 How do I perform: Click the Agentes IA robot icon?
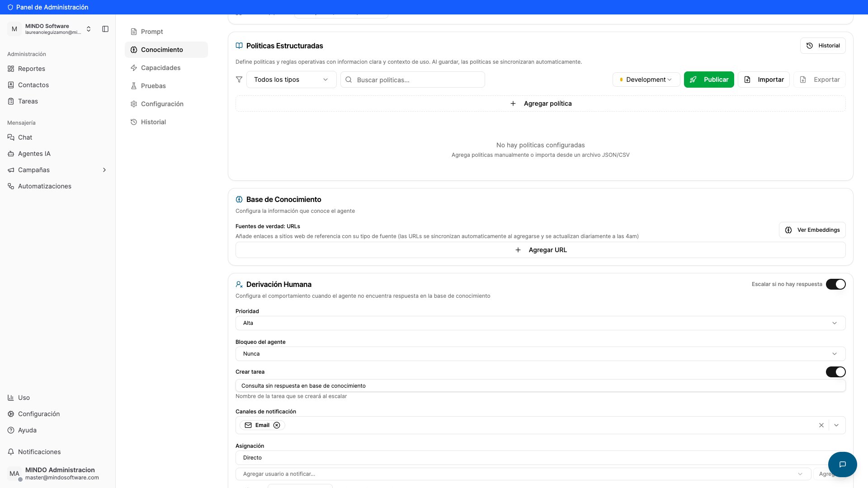point(11,154)
